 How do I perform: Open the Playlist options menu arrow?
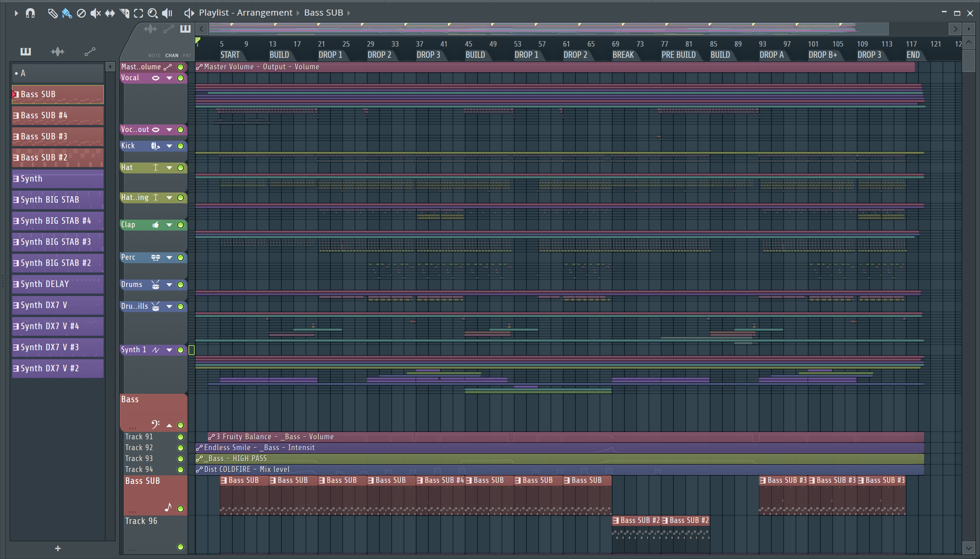16,13
